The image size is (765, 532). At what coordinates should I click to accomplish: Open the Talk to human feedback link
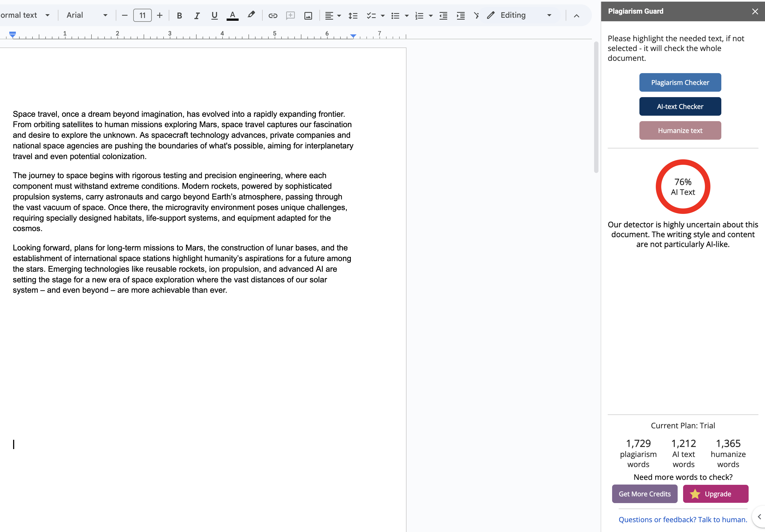point(683,519)
